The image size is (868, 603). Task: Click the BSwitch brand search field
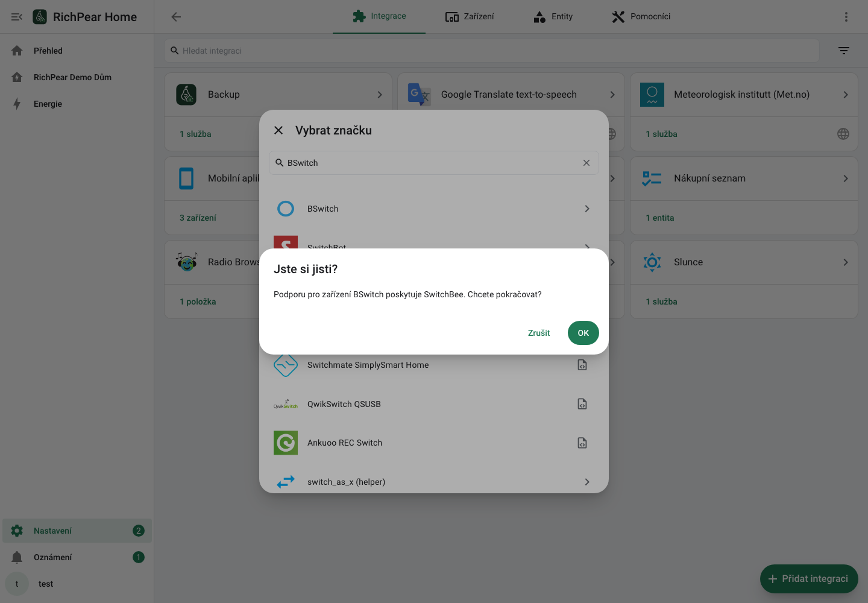[434, 163]
